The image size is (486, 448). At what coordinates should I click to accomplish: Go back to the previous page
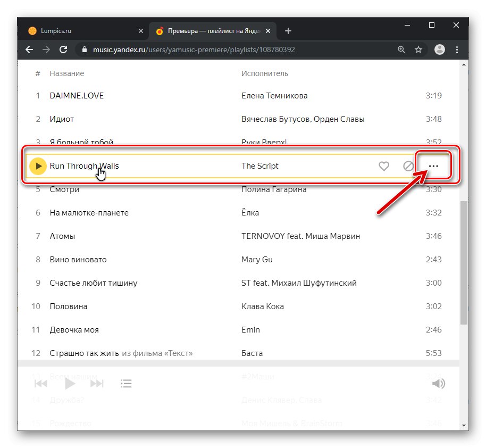[29, 49]
